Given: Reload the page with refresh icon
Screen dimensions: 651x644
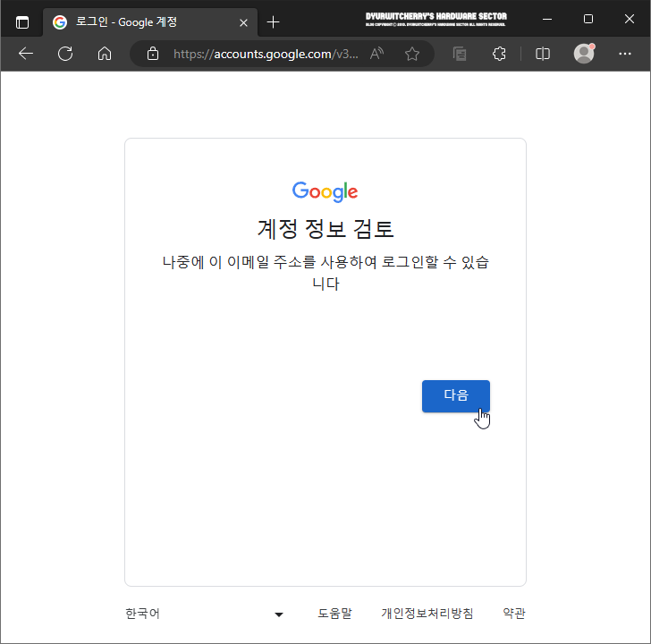Looking at the screenshot, I should pos(65,54).
